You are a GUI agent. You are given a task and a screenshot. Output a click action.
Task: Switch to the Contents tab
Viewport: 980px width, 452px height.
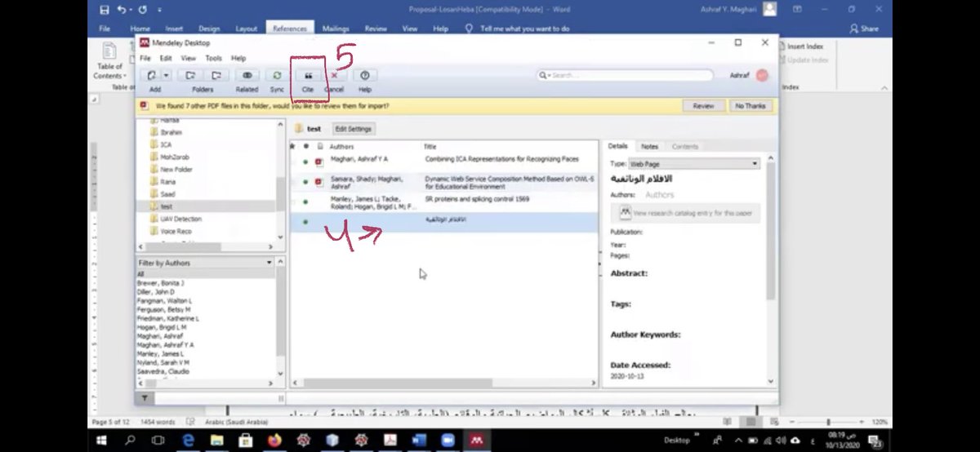point(685,147)
